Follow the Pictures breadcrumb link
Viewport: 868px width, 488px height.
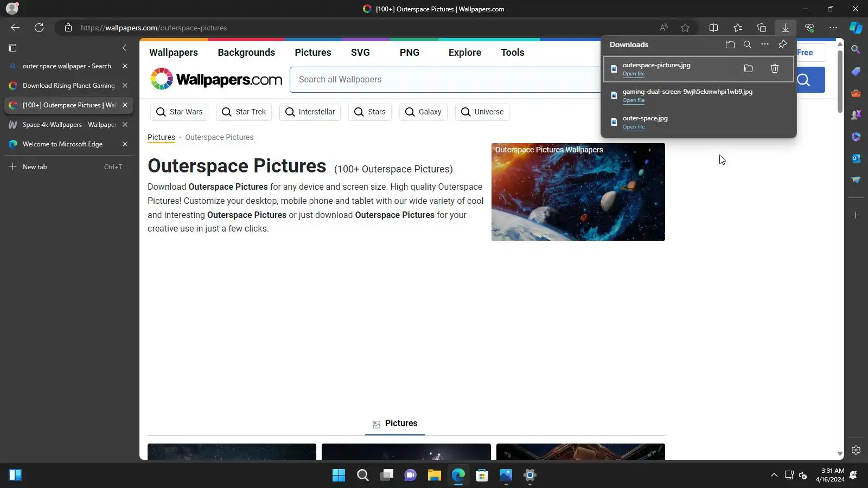coord(161,137)
